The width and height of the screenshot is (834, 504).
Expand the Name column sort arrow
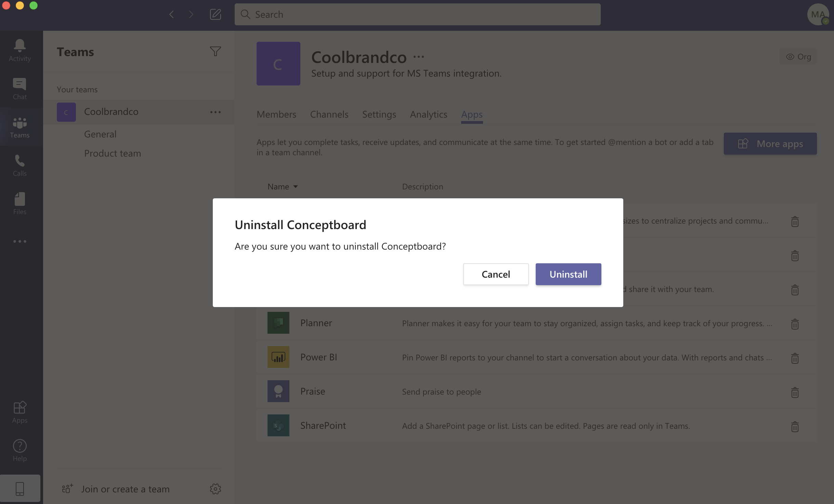pos(296,187)
